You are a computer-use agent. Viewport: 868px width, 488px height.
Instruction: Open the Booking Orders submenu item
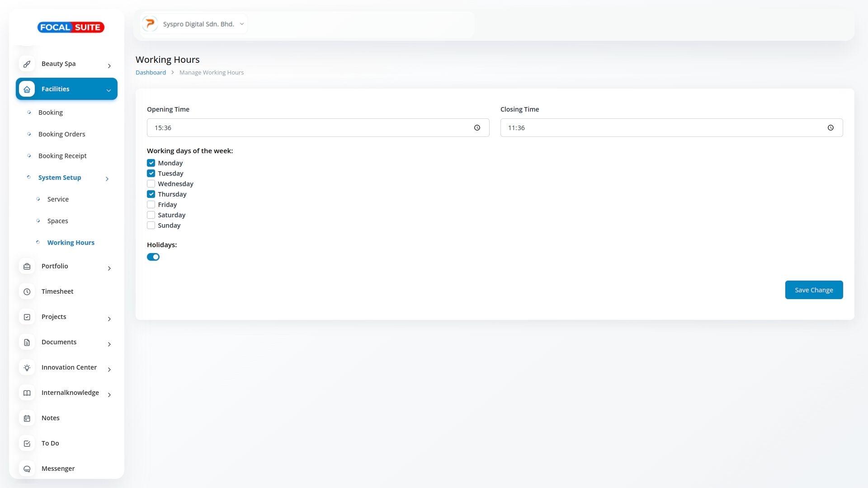[61, 134]
